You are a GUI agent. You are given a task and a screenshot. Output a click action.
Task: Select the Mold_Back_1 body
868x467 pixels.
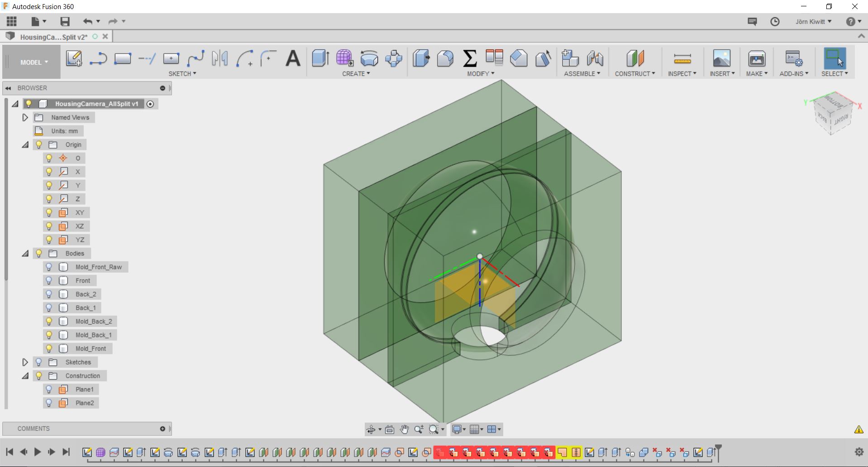94,335
